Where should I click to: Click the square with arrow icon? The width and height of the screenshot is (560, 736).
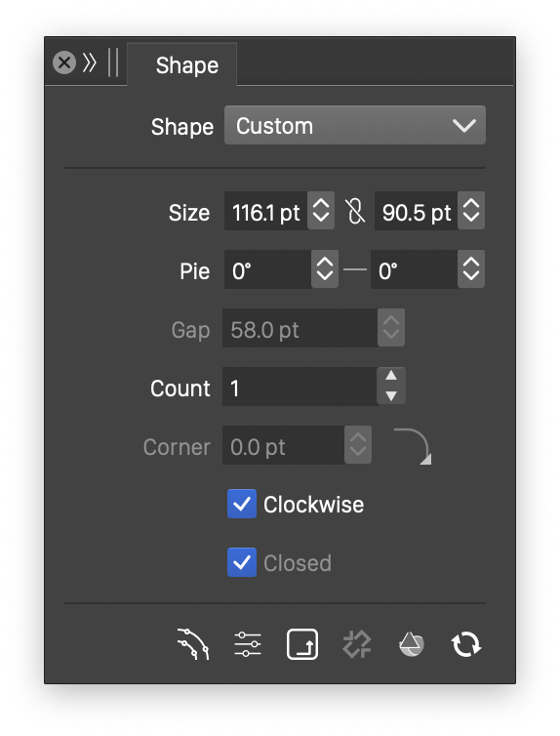pos(302,644)
